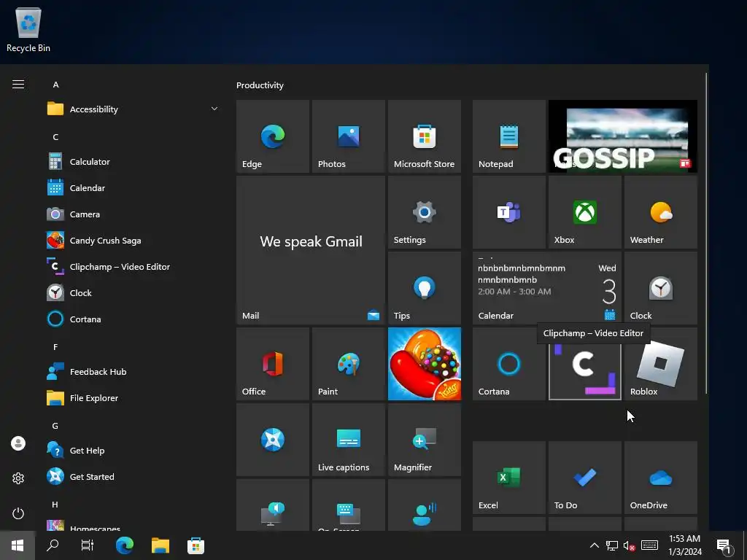Viewport: 747px width, 560px height.
Task: Open the Weather tile
Action: pos(661,212)
